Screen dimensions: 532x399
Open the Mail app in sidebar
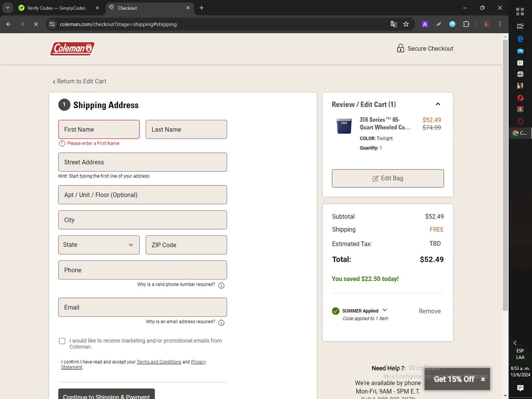pyautogui.click(x=520, y=51)
